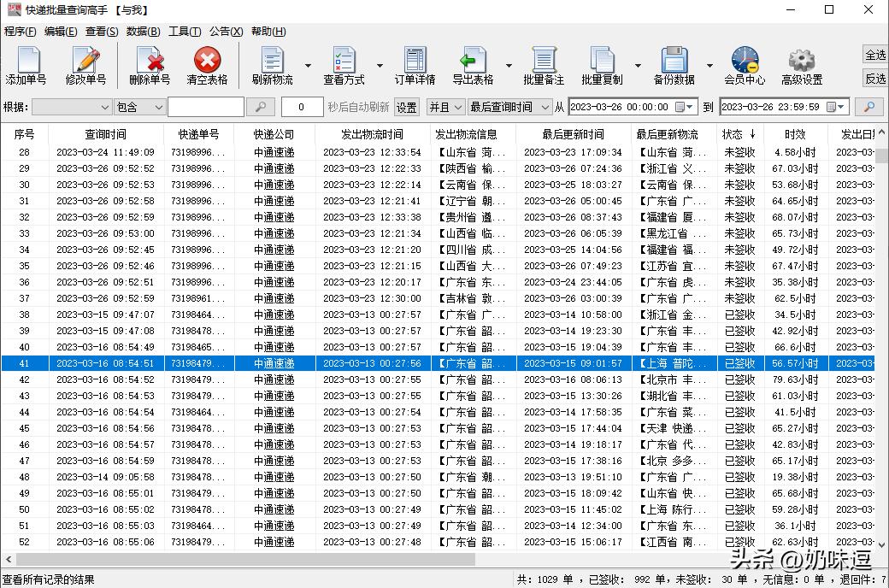Image resolution: width=889 pixels, height=588 pixels.
Task: Expand the 并且 operator dropdown
Action: tap(457, 107)
